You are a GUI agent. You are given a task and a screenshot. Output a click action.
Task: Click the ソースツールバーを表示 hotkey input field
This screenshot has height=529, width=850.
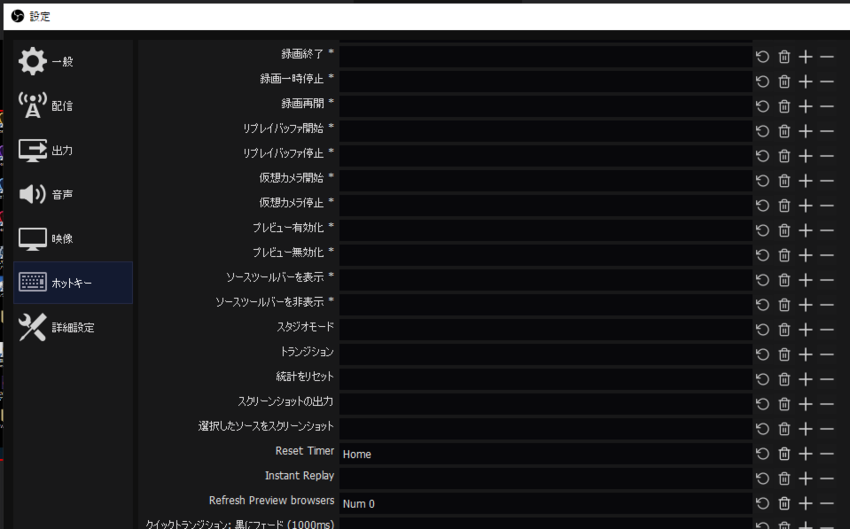pyautogui.click(x=545, y=280)
